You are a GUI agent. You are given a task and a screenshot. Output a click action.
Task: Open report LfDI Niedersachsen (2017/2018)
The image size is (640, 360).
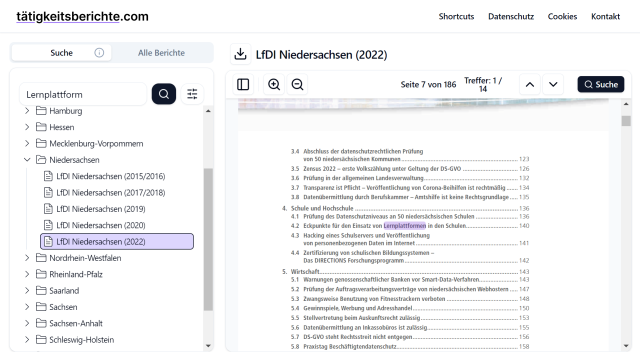(x=111, y=192)
